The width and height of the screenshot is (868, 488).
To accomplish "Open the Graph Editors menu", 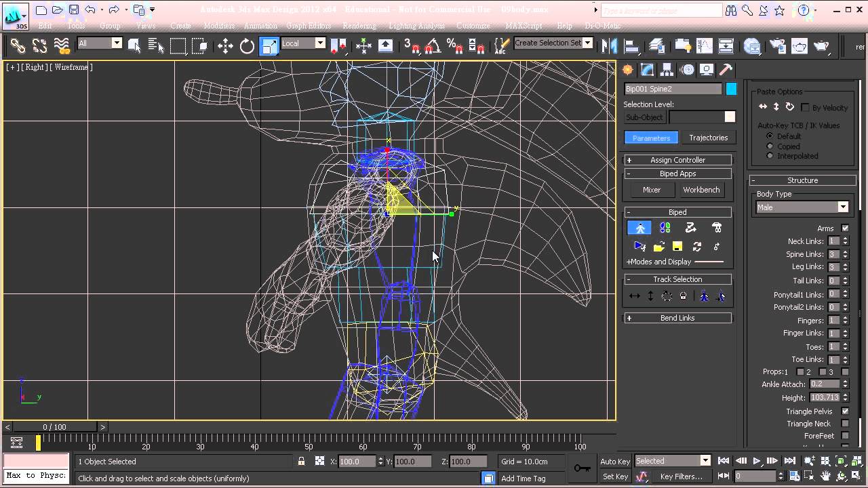I will 309,26.
